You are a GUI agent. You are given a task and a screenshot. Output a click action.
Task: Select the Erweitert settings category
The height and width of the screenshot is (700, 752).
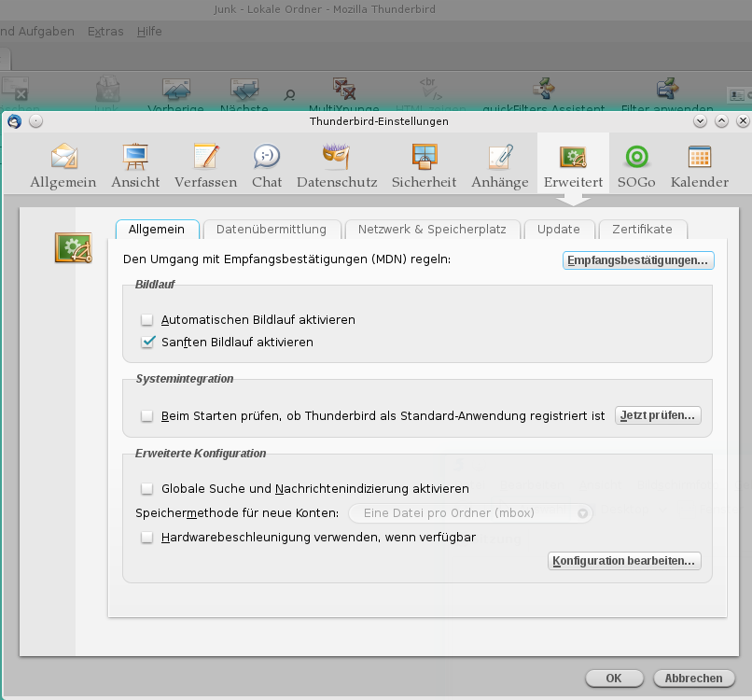(573, 165)
